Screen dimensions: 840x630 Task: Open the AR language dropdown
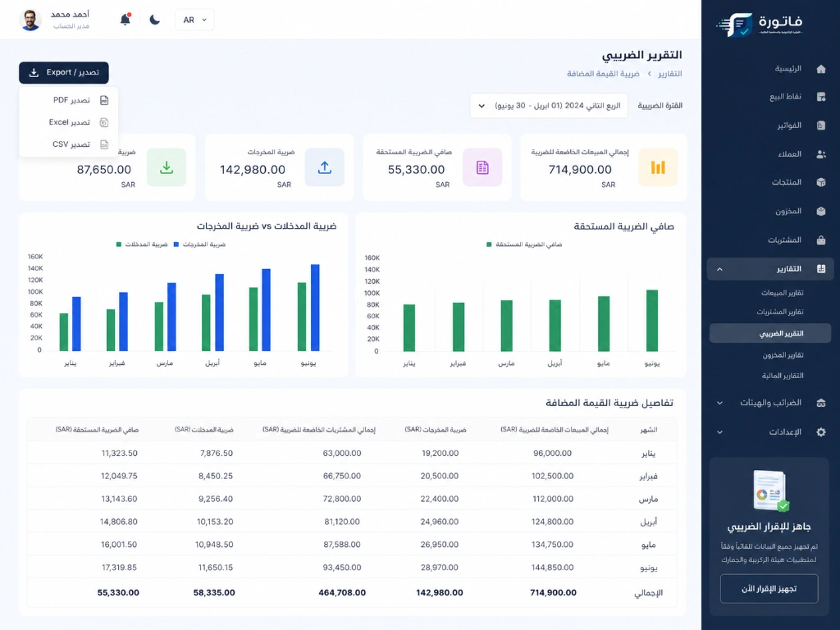pos(194,20)
